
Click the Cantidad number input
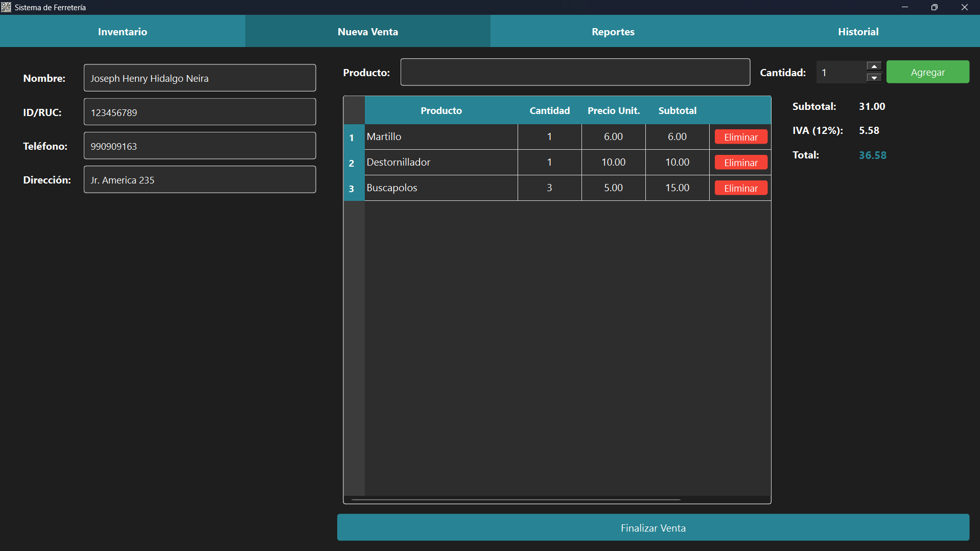coord(841,72)
